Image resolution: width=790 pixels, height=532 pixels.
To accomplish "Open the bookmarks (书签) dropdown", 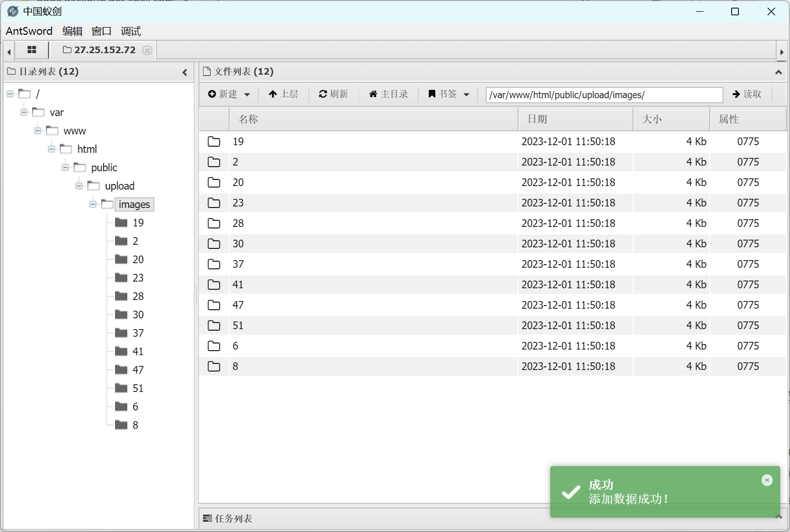I will 448,94.
